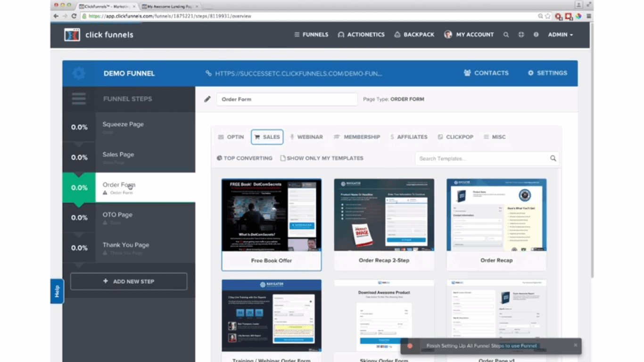Toggle Show Only My Templates

click(x=322, y=158)
